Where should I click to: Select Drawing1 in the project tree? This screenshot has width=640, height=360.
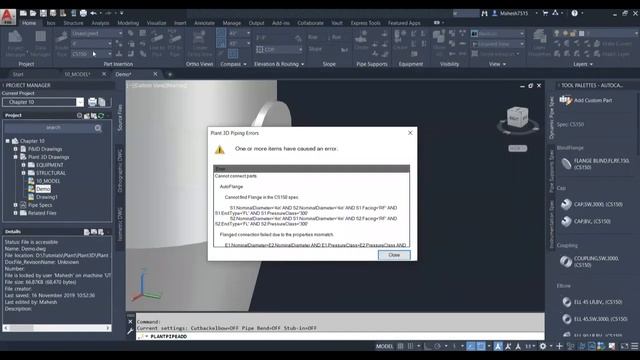point(47,197)
